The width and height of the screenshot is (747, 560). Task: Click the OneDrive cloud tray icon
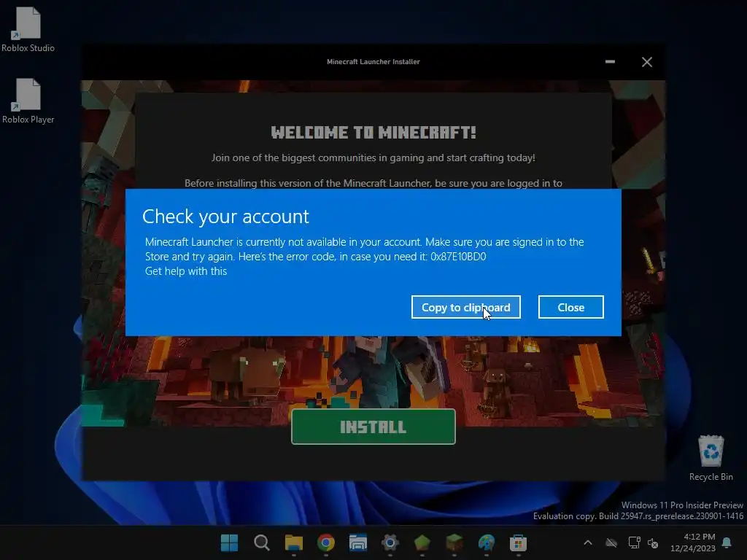click(611, 542)
